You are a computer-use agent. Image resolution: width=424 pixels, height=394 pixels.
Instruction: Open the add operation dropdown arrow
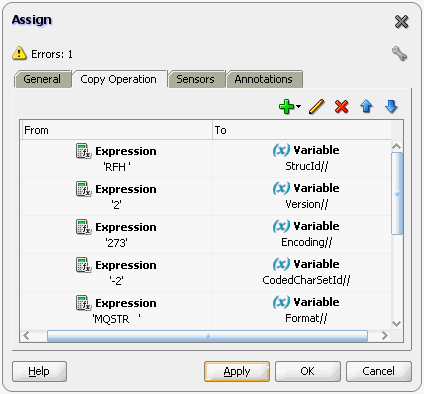tap(298, 107)
